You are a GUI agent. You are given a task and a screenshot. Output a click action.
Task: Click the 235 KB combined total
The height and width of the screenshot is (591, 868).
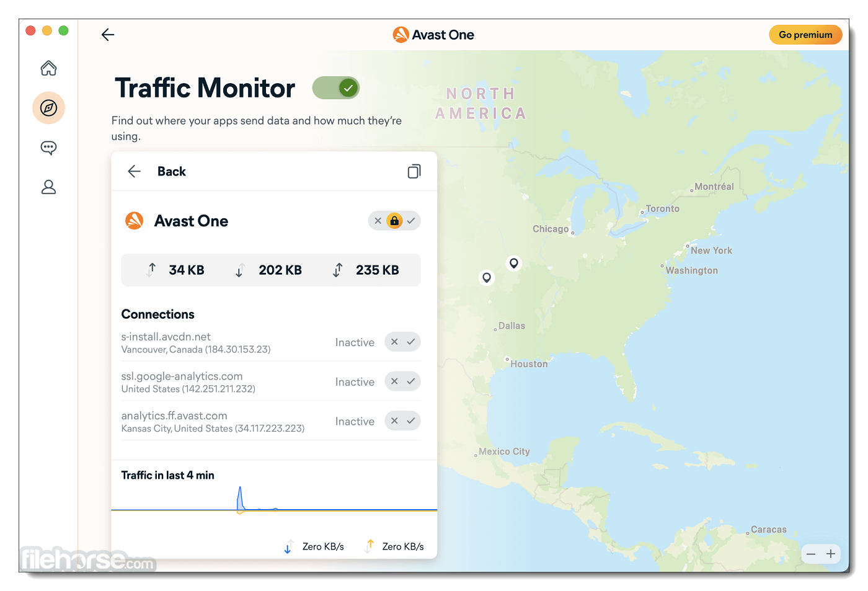pos(378,270)
